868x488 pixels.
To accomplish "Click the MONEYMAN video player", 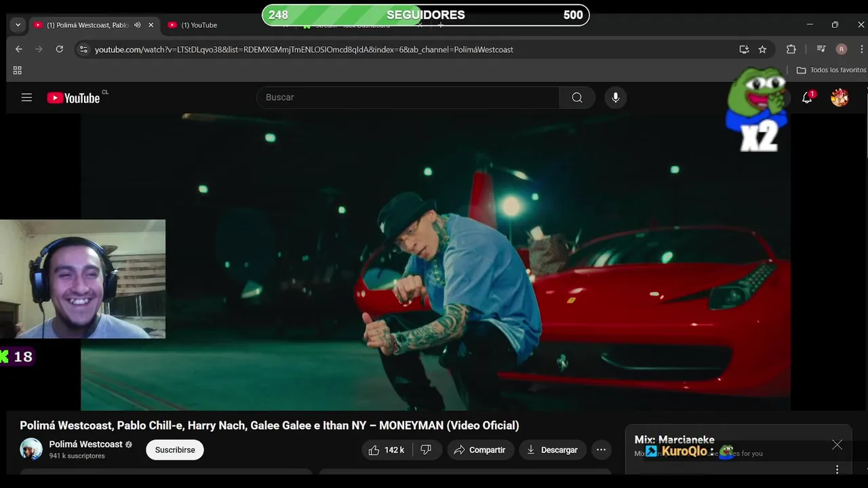I will [435, 262].
